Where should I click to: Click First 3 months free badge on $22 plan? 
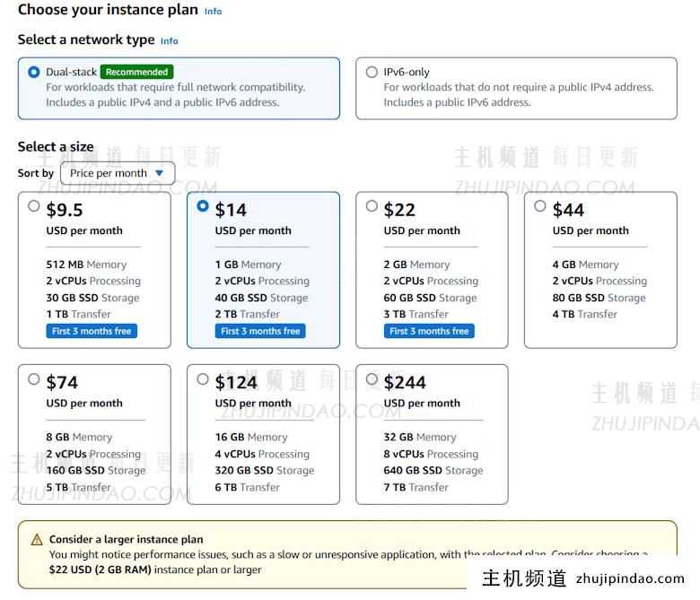[429, 331]
